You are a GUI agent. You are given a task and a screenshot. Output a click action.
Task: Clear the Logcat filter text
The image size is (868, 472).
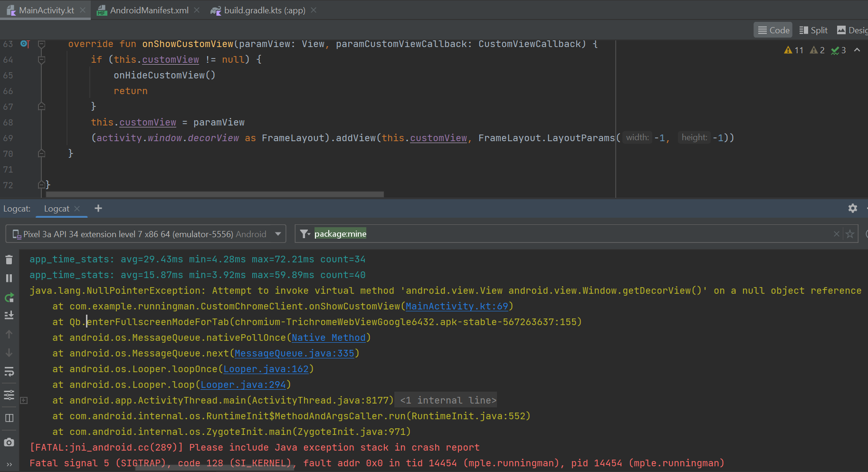(837, 234)
